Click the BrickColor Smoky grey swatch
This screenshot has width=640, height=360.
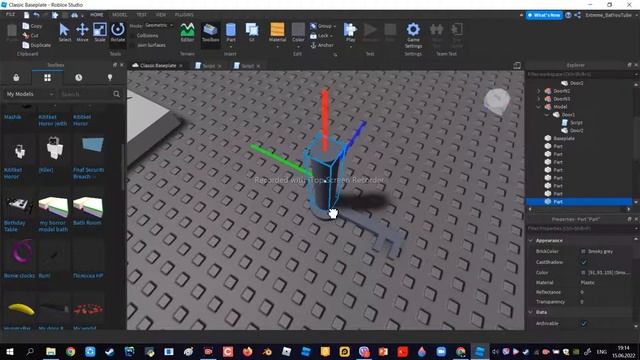click(583, 251)
